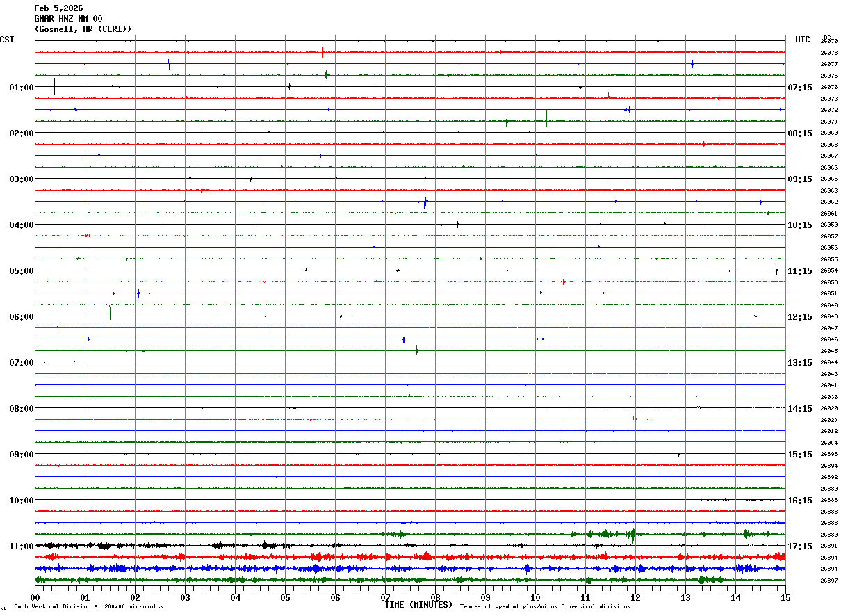This screenshot has width=841, height=616.
Task: Click the '04:00' CST hour label
Action: click(x=22, y=225)
